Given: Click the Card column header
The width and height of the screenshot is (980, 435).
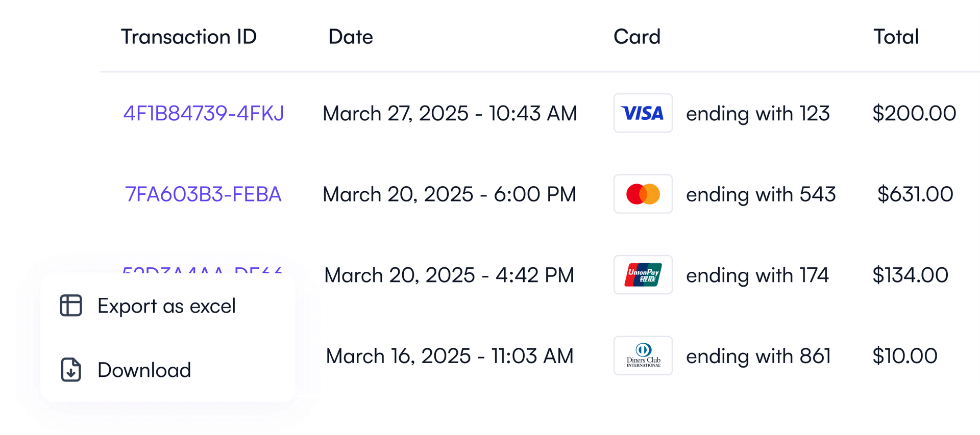Looking at the screenshot, I should [637, 36].
